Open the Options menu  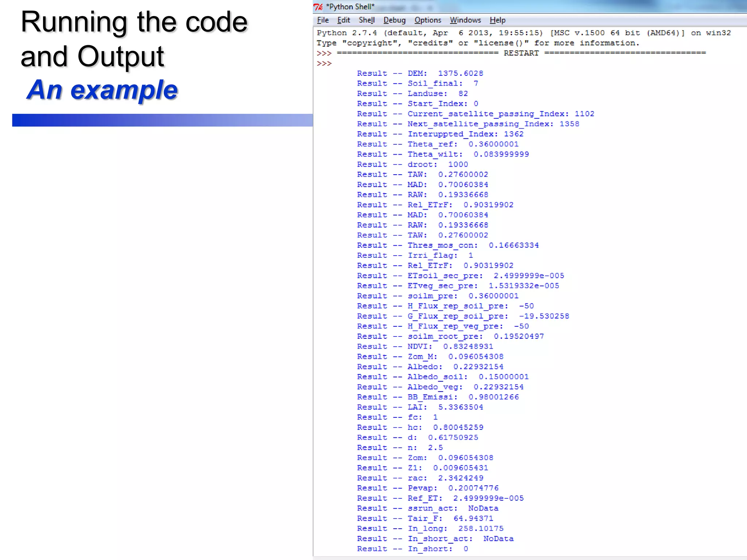[428, 20]
